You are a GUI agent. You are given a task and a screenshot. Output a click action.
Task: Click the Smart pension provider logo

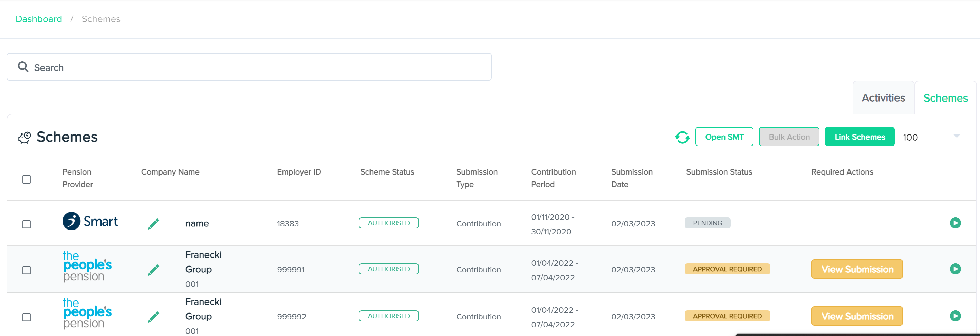(x=90, y=221)
